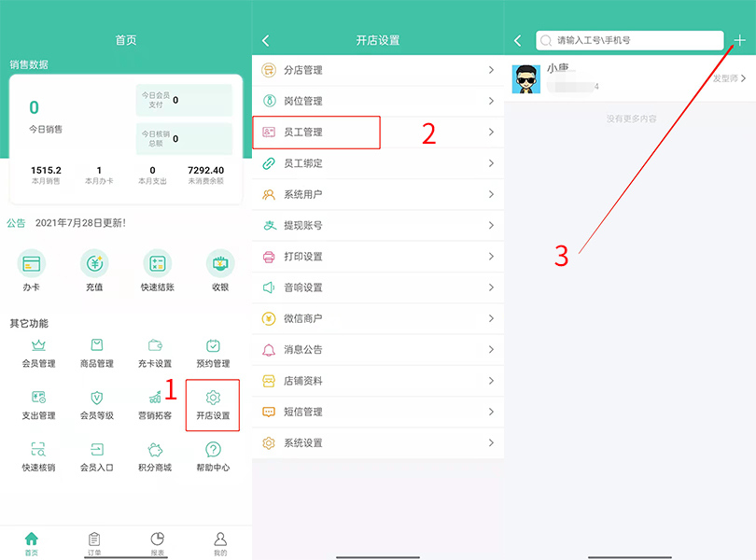Switch to the 报表 bottom tab
Viewport: 756px width, 560px height.
pyautogui.click(x=157, y=543)
